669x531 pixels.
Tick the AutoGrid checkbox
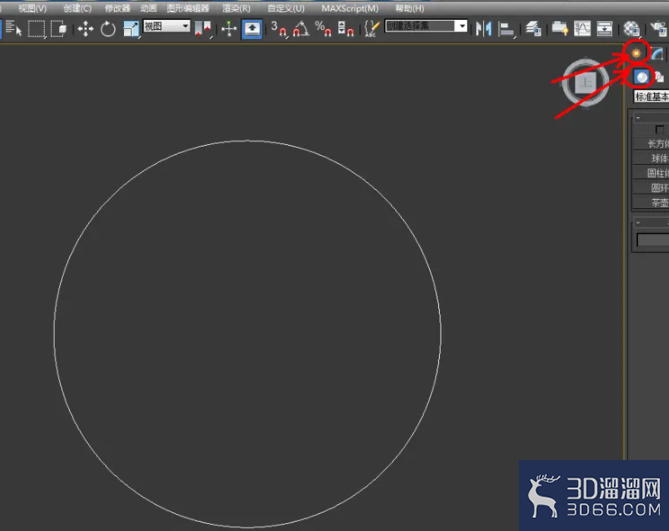tap(660, 129)
